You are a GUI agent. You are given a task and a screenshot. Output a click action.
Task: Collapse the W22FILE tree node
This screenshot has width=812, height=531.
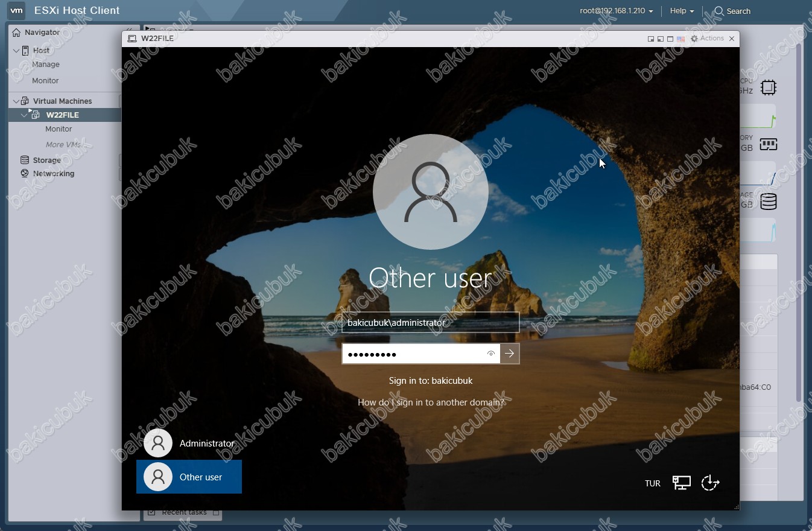pos(25,115)
